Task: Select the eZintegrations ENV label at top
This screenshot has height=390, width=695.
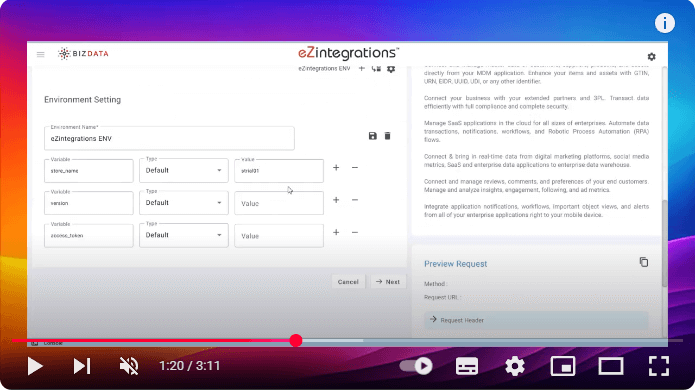Action: [x=324, y=69]
